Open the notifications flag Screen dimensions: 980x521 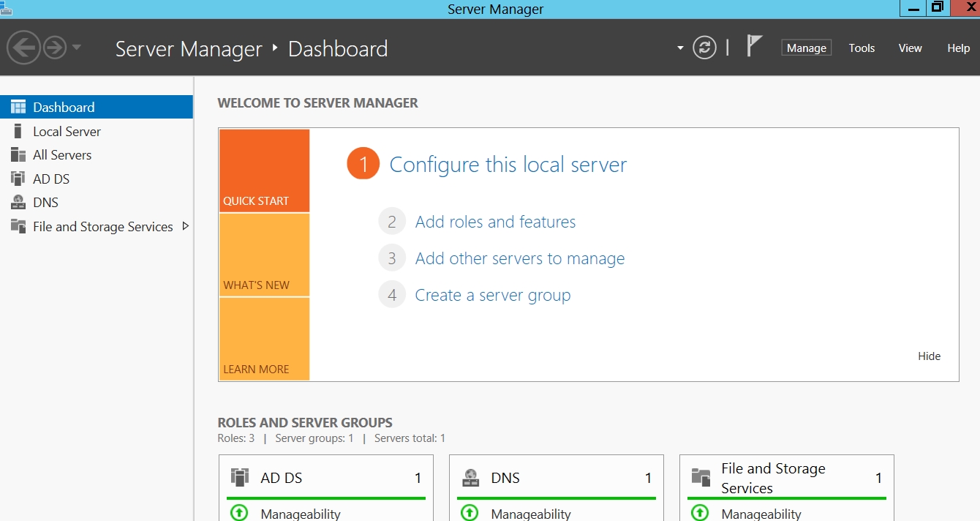pyautogui.click(x=754, y=46)
